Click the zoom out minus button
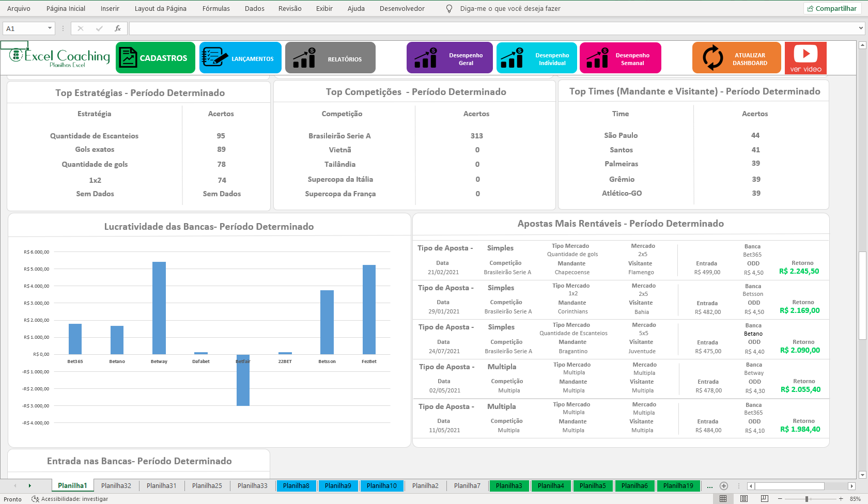Viewport: 868px width, 504px height. pos(780,499)
